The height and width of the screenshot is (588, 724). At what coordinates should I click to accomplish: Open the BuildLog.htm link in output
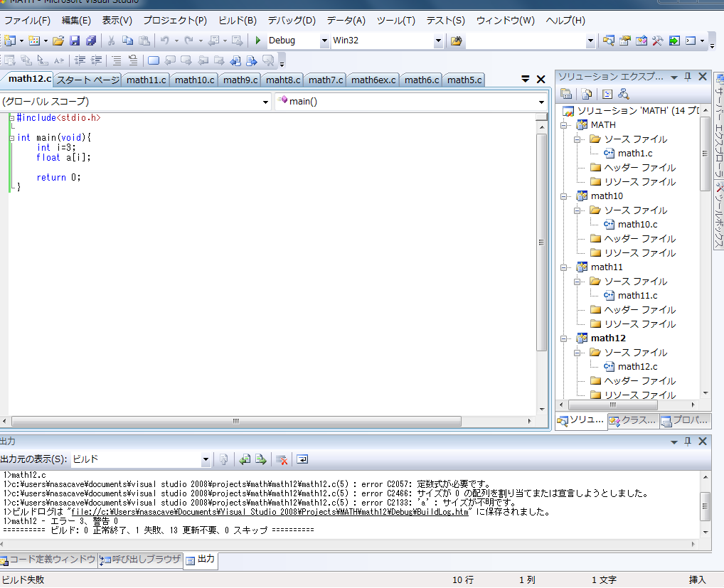point(270,512)
